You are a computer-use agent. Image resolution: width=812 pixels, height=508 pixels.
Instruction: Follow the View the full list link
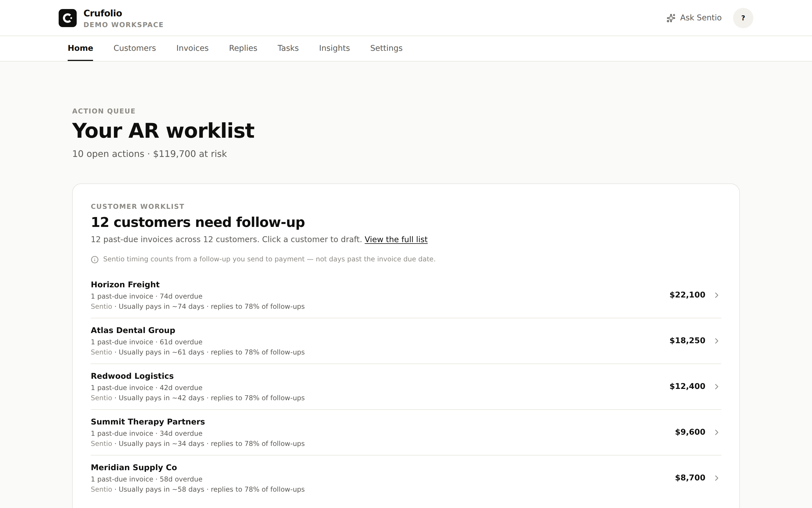[x=396, y=239]
